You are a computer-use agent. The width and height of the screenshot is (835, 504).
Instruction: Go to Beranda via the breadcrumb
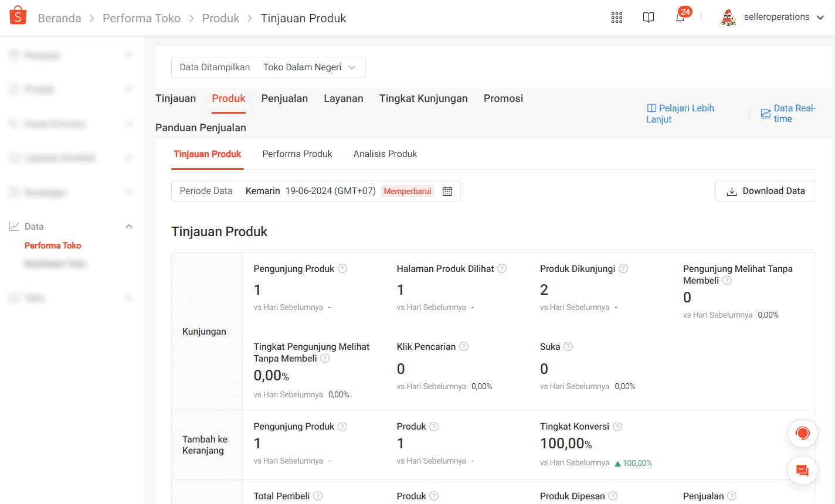click(x=59, y=18)
